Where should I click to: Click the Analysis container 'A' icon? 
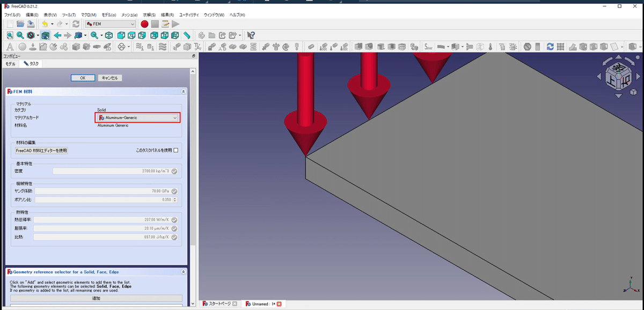(x=10, y=47)
